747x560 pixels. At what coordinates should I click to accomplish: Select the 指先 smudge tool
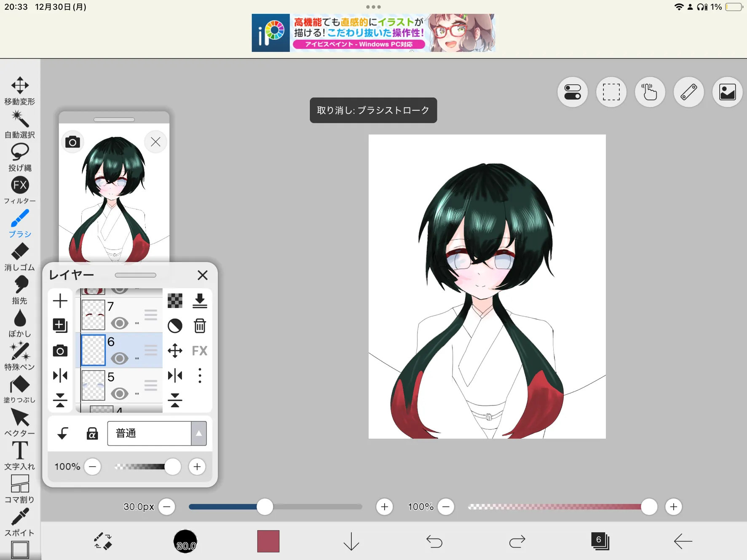[x=20, y=290]
